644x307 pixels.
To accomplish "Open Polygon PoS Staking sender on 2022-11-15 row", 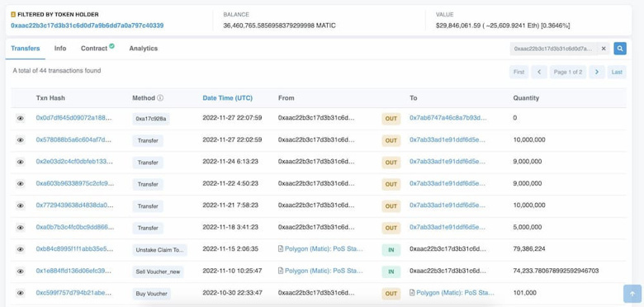I will (x=324, y=248).
